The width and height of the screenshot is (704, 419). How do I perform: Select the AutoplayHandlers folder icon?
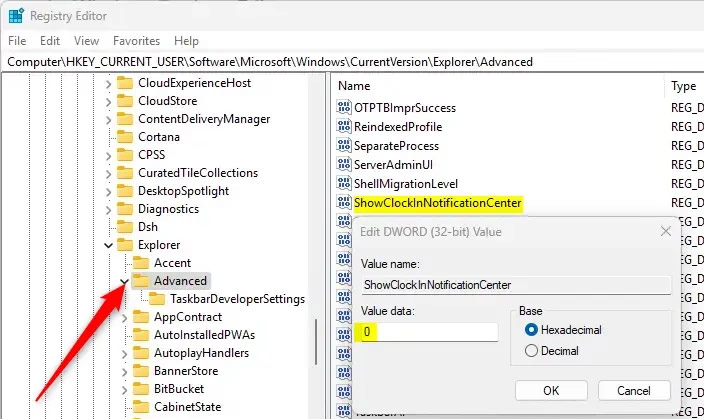pos(141,353)
